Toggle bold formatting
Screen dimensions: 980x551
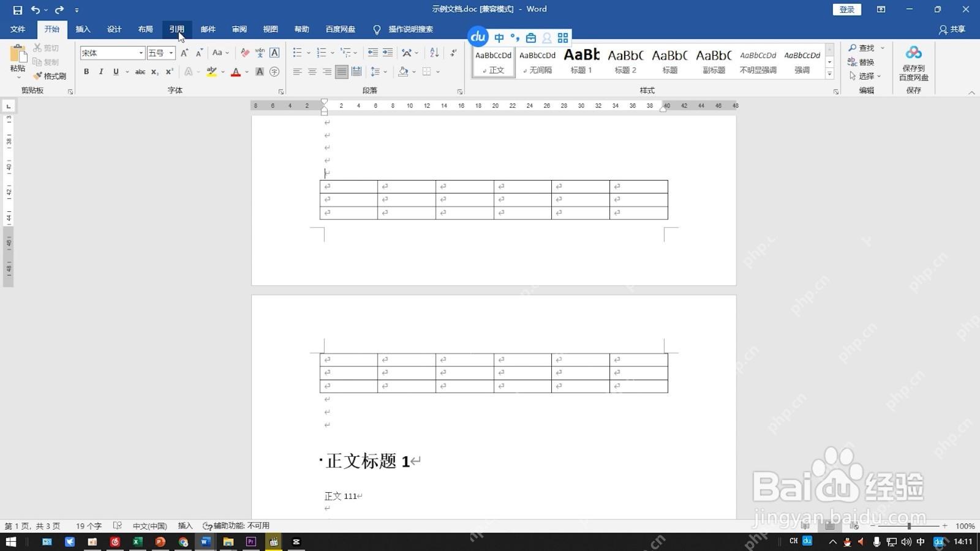point(86,72)
